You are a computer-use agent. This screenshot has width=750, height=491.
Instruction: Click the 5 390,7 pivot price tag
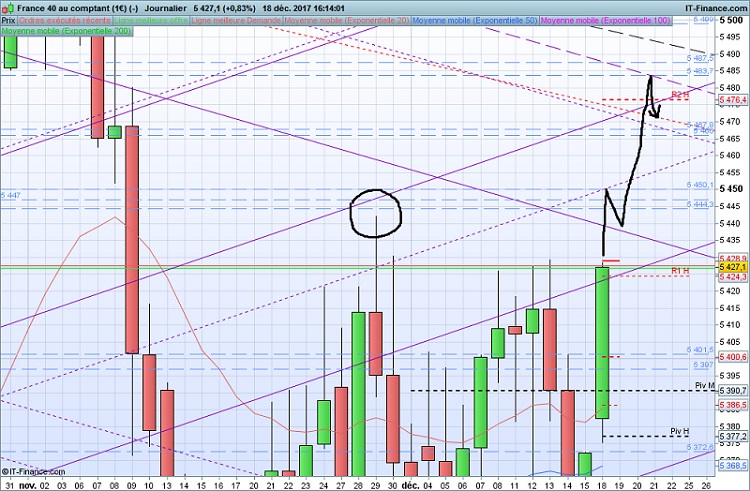pos(732,391)
